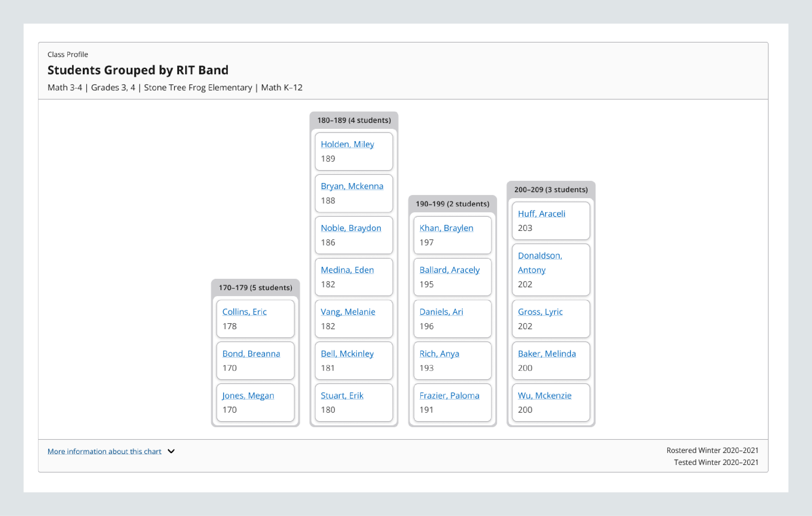
Task: Open Khan, Braylen student link
Action: point(446,228)
